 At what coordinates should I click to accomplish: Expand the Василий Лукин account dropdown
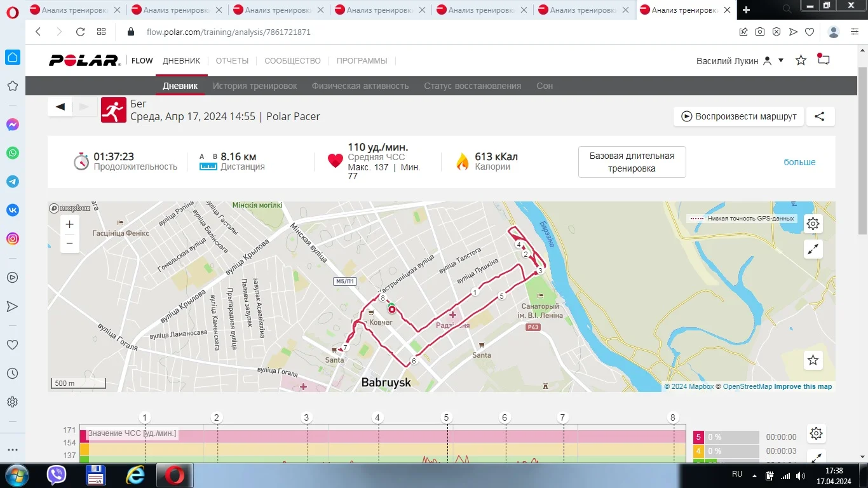pyautogui.click(x=781, y=60)
